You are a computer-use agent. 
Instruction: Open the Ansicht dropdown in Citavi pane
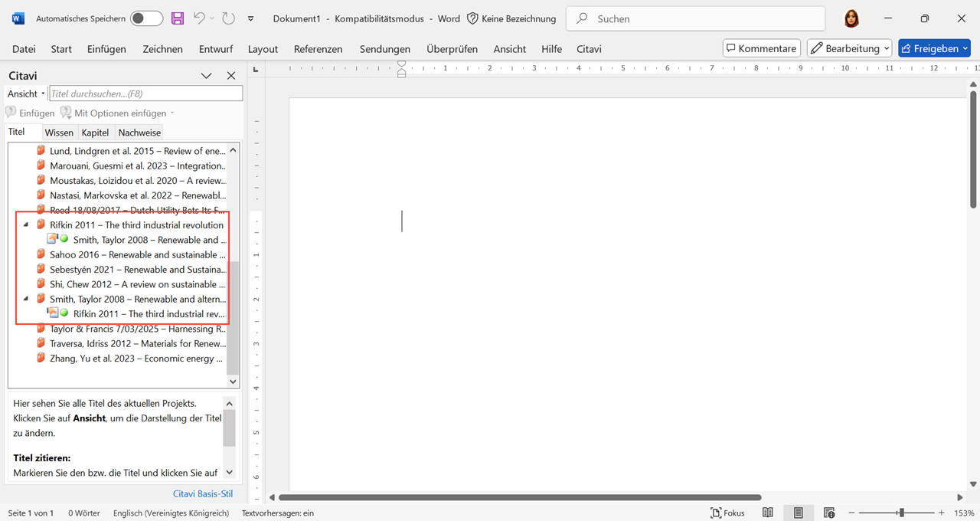(x=26, y=93)
